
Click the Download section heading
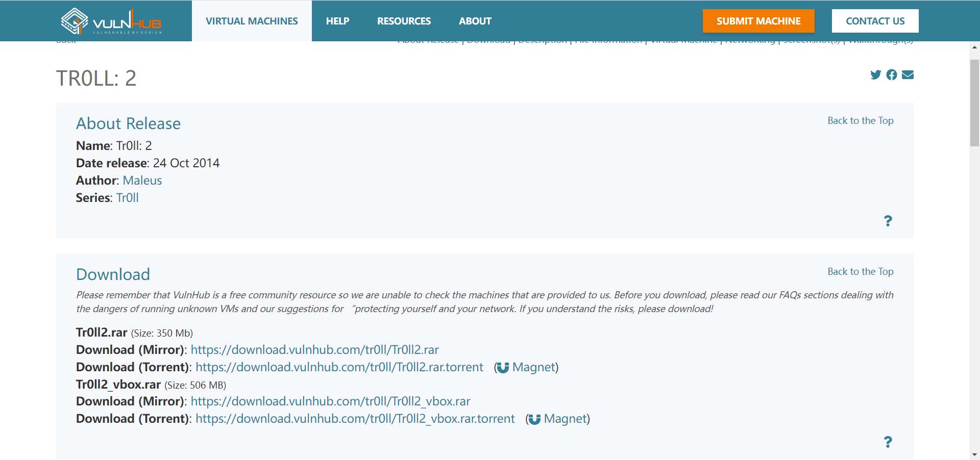pos(113,274)
